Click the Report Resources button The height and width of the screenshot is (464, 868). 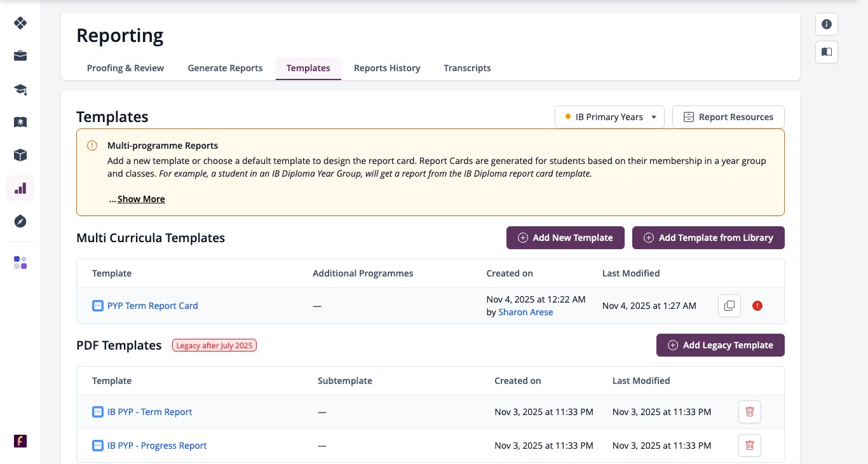[x=728, y=117]
